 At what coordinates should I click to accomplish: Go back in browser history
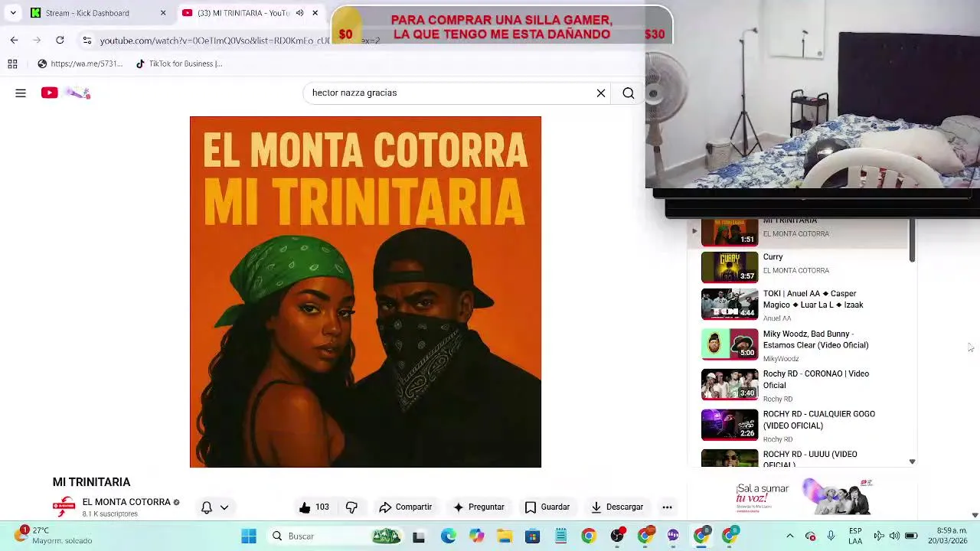pos(14,40)
